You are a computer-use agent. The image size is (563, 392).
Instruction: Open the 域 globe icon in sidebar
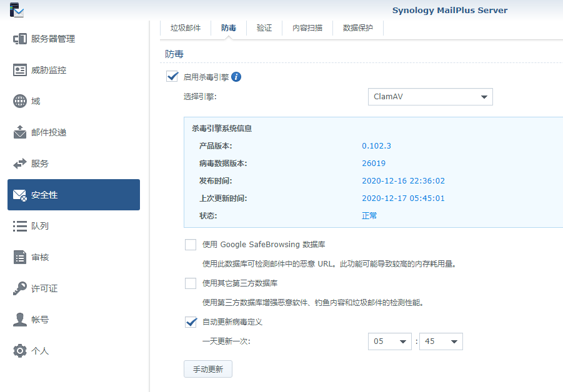coord(20,101)
